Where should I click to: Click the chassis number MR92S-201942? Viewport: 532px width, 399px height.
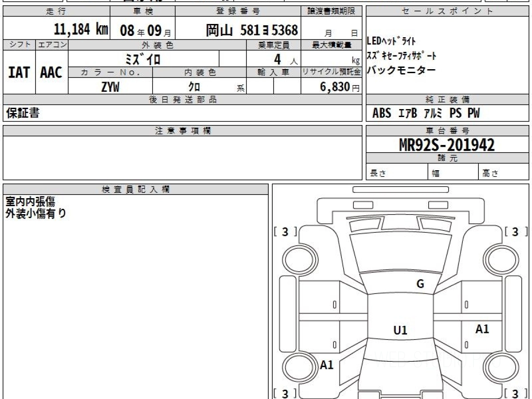[x=447, y=145]
